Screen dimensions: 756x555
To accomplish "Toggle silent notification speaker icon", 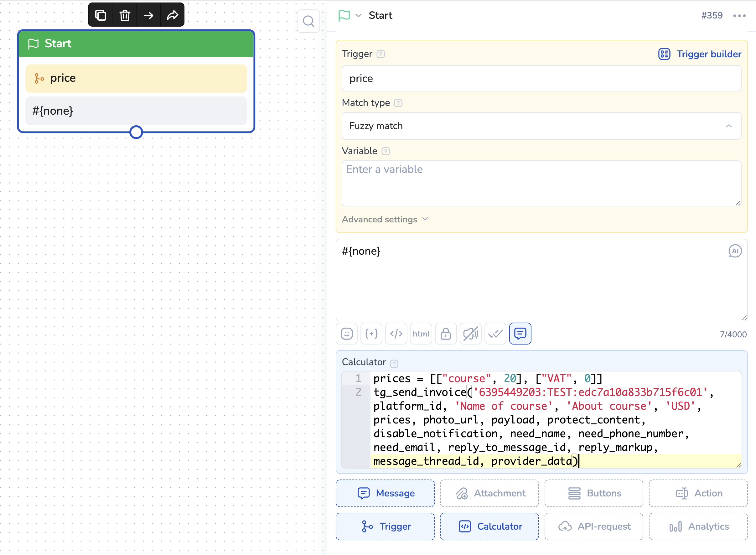I will coord(470,334).
